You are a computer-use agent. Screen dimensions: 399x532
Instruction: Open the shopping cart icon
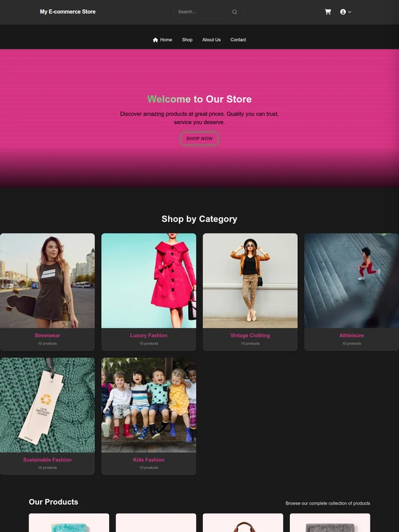[328, 12]
